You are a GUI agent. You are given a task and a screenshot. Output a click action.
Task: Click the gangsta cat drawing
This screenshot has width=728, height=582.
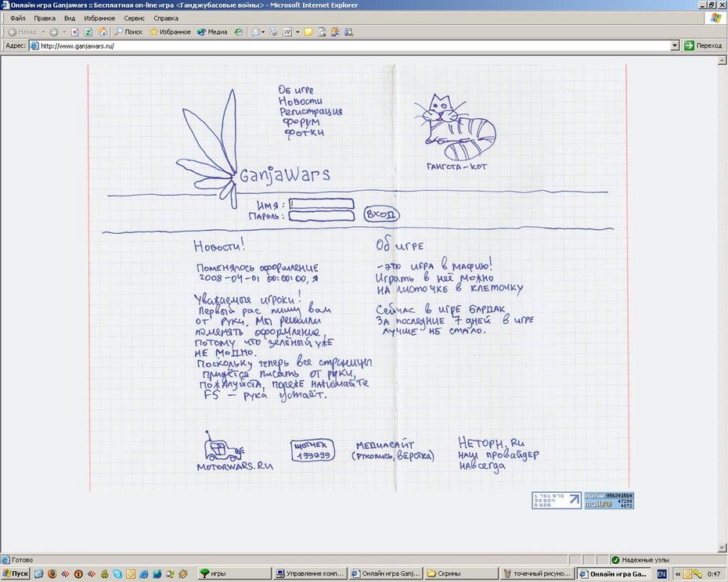coord(455,127)
